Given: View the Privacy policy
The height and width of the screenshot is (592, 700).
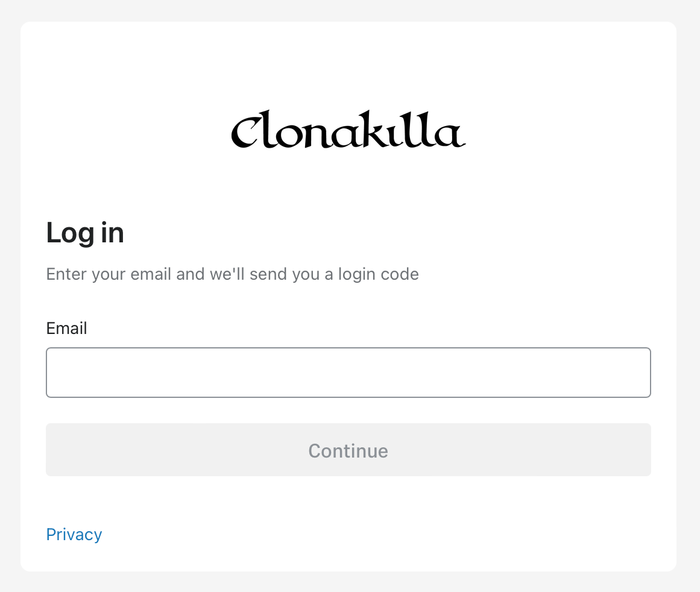Looking at the screenshot, I should pos(74,535).
